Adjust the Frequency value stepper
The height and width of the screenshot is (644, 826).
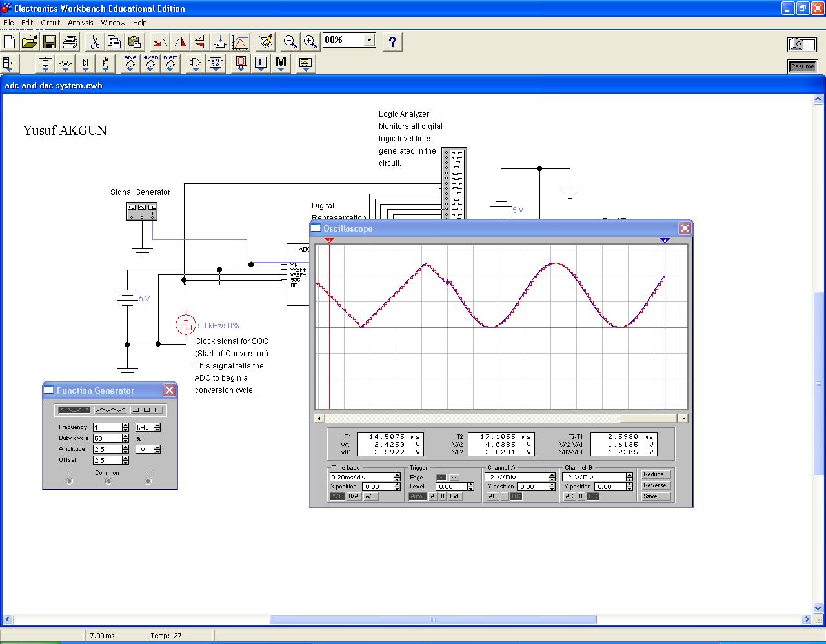pos(125,427)
